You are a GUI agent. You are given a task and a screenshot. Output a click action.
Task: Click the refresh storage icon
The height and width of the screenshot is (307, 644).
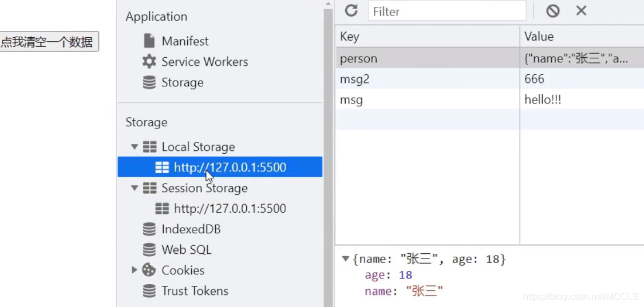point(351,10)
